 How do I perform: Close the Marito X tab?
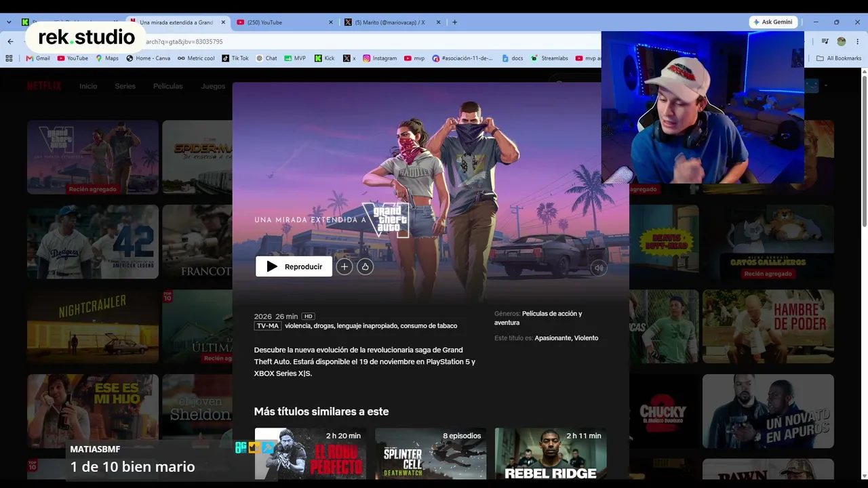pyautogui.click(x=439, y=22)
